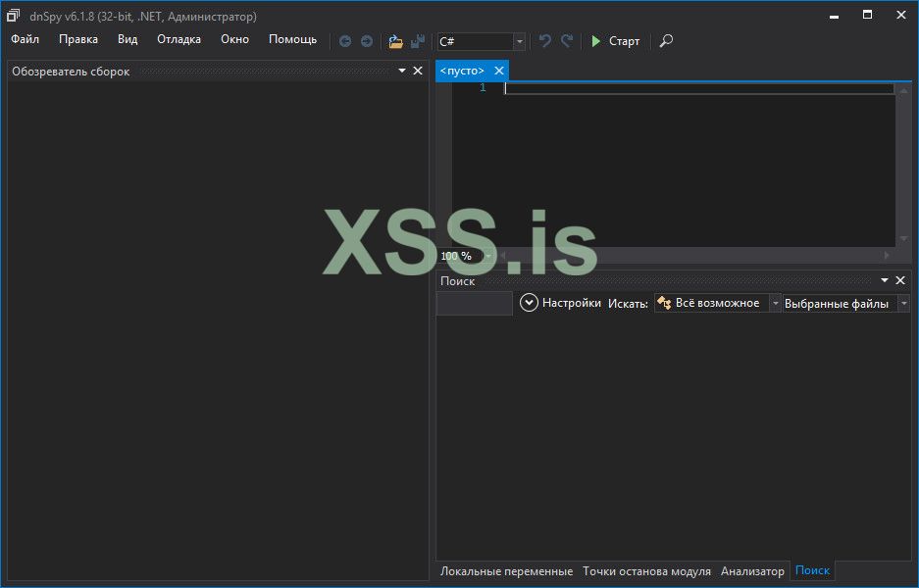Click the navigate forward arrow icon

point(367,41)
